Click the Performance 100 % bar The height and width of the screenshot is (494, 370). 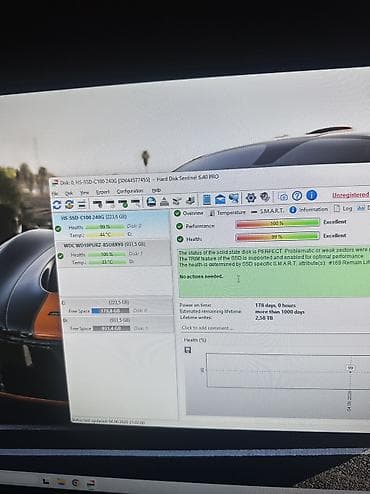(x=277, y=223)
